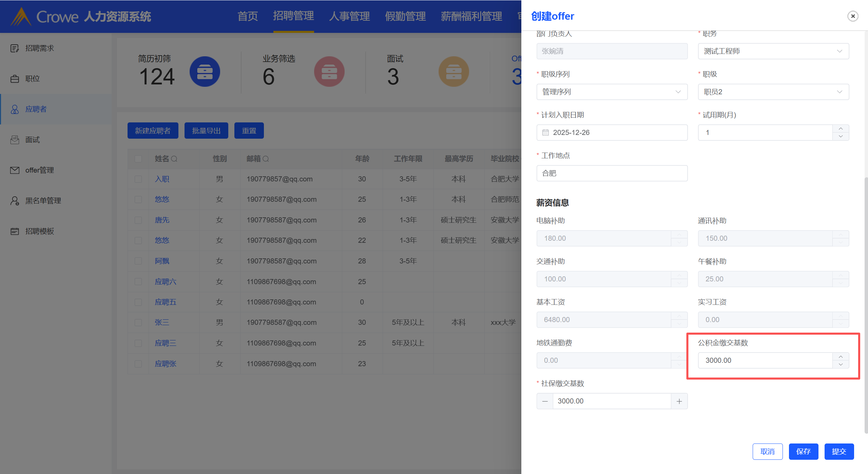Open the 假勤管理 top menu
The height and width of the screenshot is (474, 868).
[x=405, y=16]
